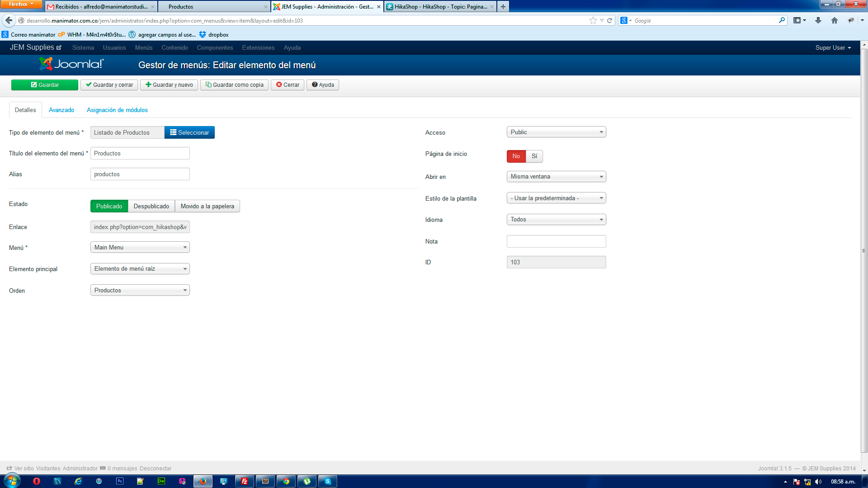This screenshot has height=488, width=868.
Task: Open FileZilla from the taskbar
Action: [x=244, y=481]
